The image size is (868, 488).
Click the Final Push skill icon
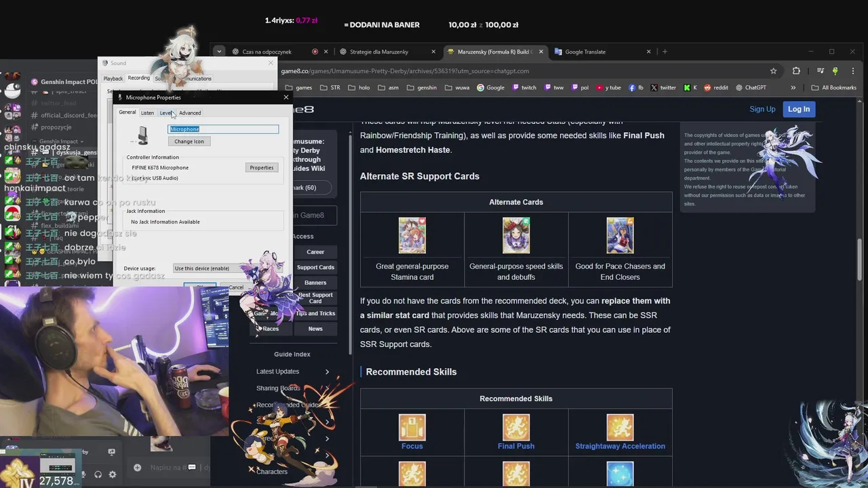pyautogui.click(x=516, y=427)
